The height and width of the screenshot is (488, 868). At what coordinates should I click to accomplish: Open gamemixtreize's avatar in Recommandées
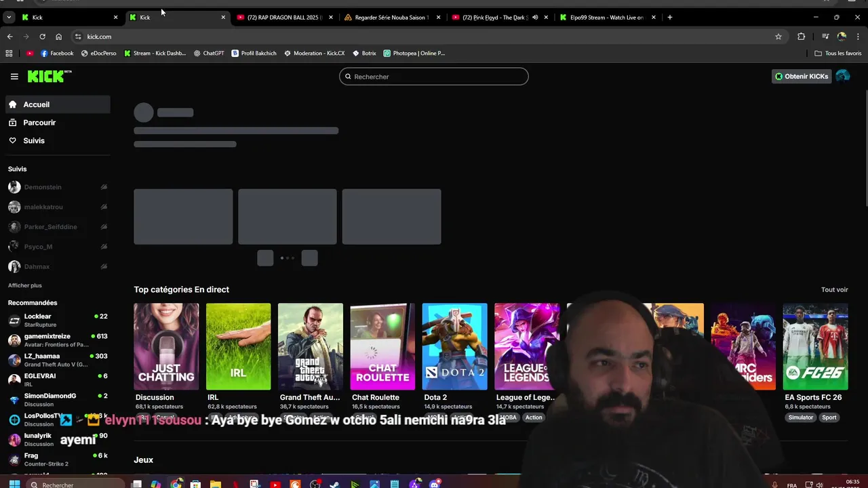14,340
